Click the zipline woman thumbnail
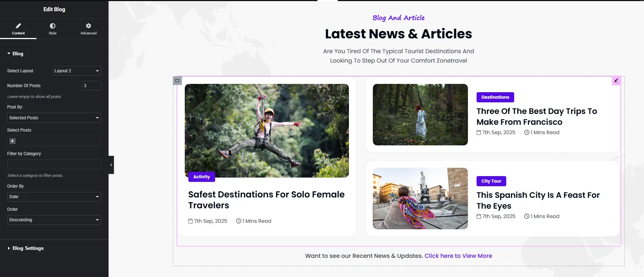The height and width of the screenshot is (277, 644). (x=267, y=131)
